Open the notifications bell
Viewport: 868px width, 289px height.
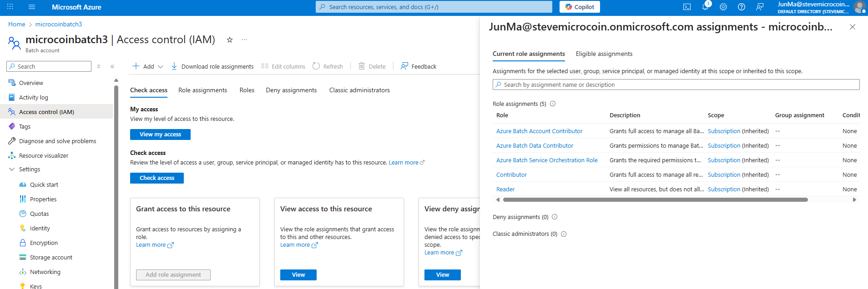(705, 7)
